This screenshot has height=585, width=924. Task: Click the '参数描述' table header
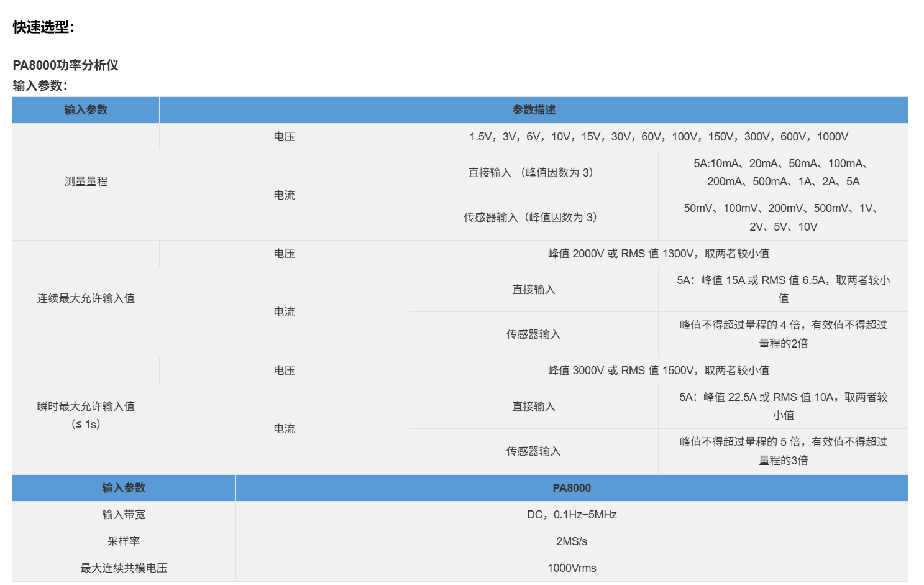(x=534, y=110)
